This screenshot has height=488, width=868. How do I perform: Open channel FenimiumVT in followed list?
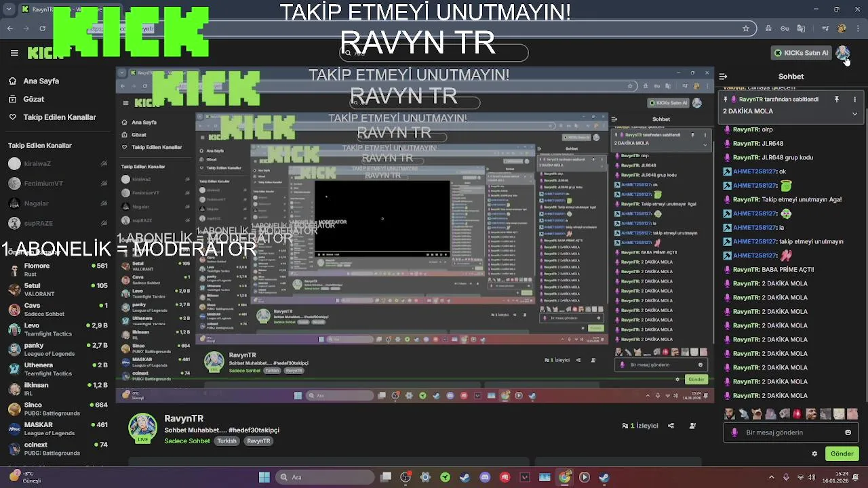[57, 183]
